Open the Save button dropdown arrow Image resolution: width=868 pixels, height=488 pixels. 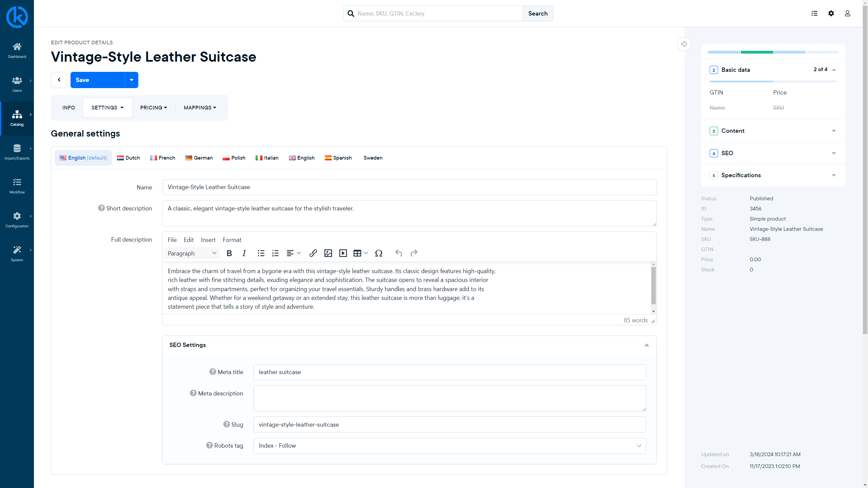point(132,80)
